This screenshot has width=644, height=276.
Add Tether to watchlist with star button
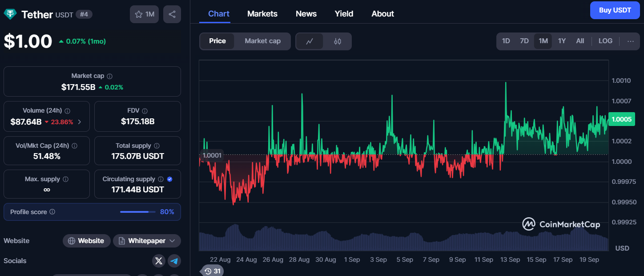(144, 14)
